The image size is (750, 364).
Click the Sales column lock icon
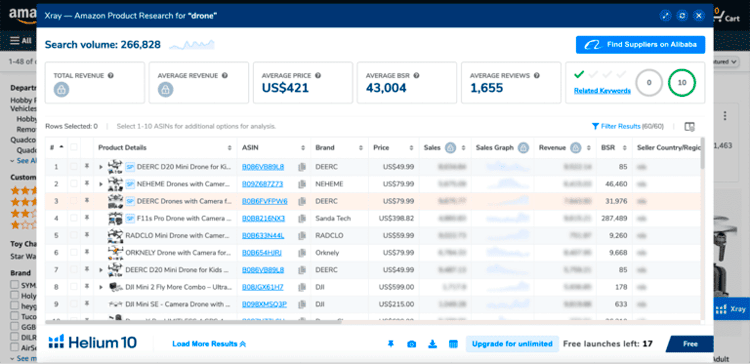(450, 148)
